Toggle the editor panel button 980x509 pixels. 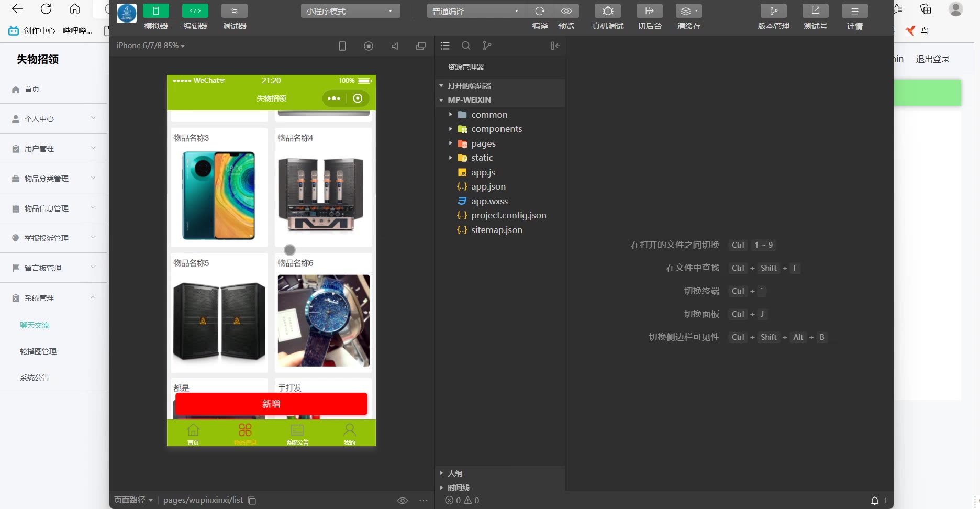pos(195,11)
